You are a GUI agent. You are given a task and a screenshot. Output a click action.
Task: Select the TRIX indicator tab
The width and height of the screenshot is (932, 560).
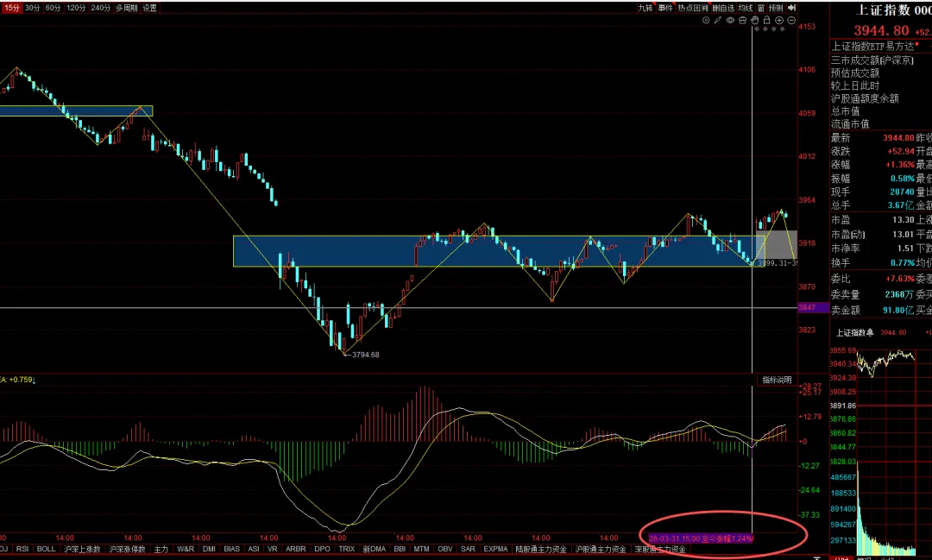coord(347,549)
